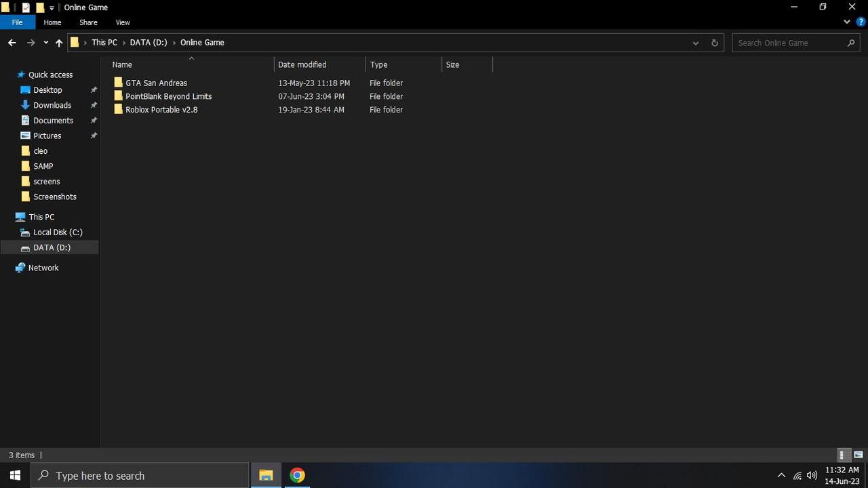Select This PC in the navigation pane
The height and width of the screenshot is (488, 868).
(41, 217)
